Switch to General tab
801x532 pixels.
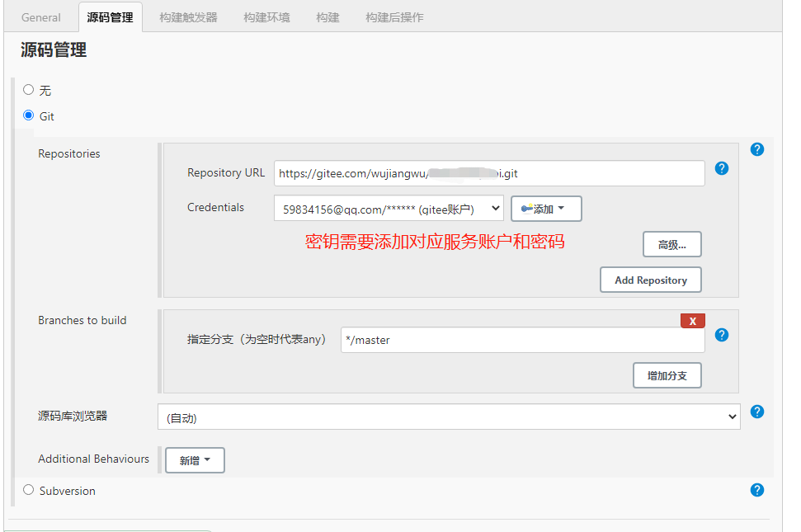click(x=40, y=16)
